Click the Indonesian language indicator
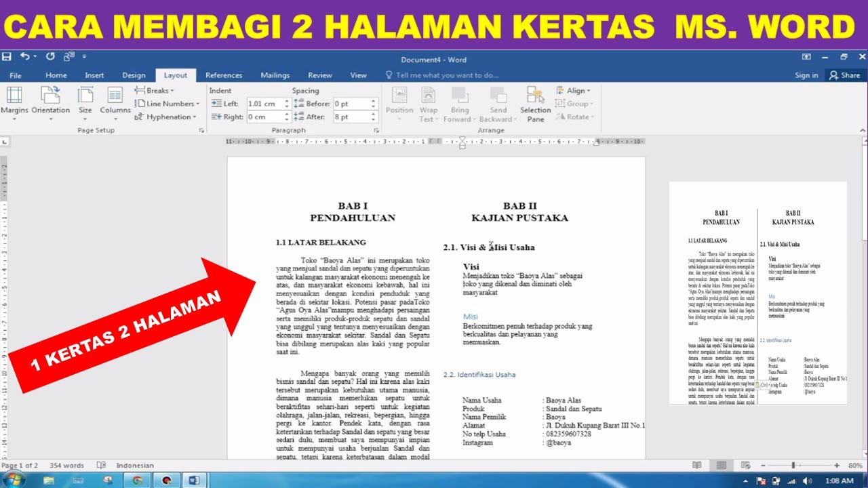Image resolution: width=868 pixels, height=488 pixels. [135, 466]
